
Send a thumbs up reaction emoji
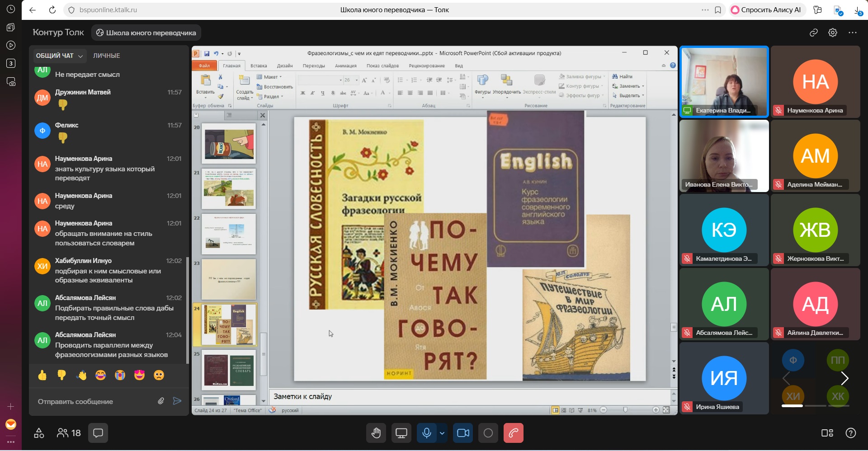point(42,375)
